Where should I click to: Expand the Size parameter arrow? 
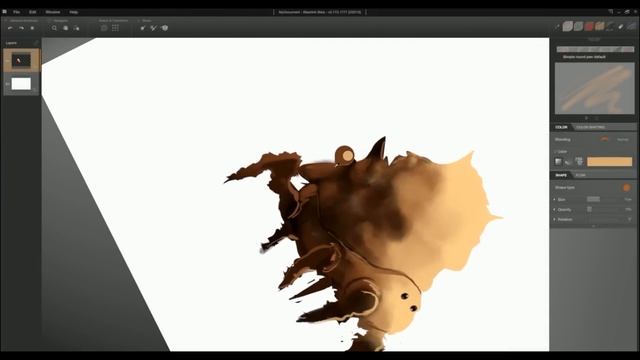tap(555, 200)
